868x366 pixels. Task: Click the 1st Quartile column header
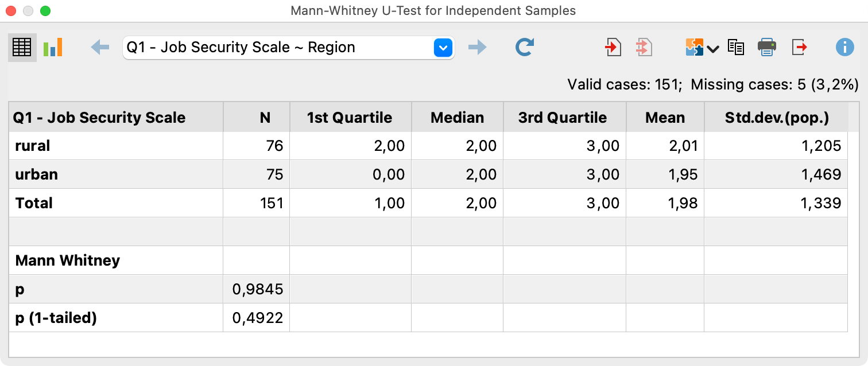tap(350, 118)
